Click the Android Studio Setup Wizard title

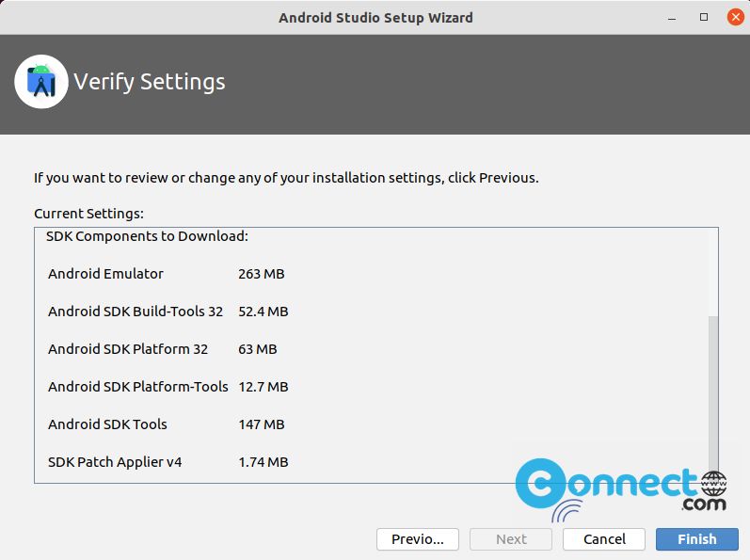click(375, 18)
